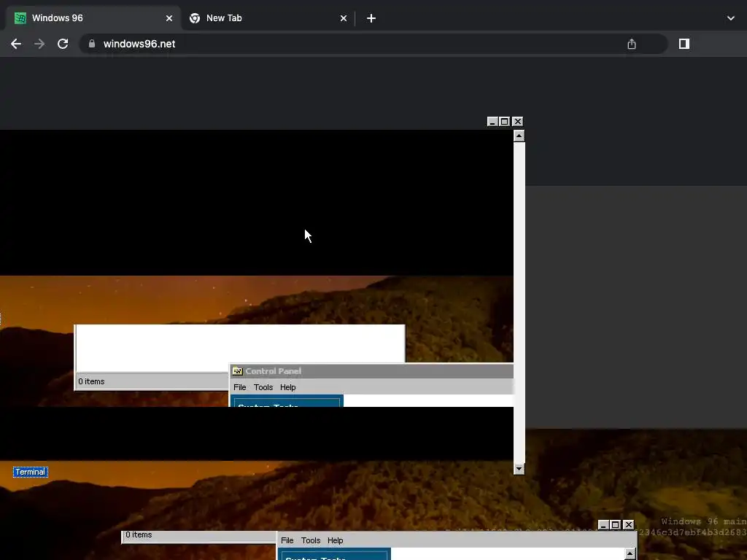The width and height of the screenshot is (747, 560).
Task: Open the tab search chevron dropdown
Action: pyautogui.click(x=731, y=18)
